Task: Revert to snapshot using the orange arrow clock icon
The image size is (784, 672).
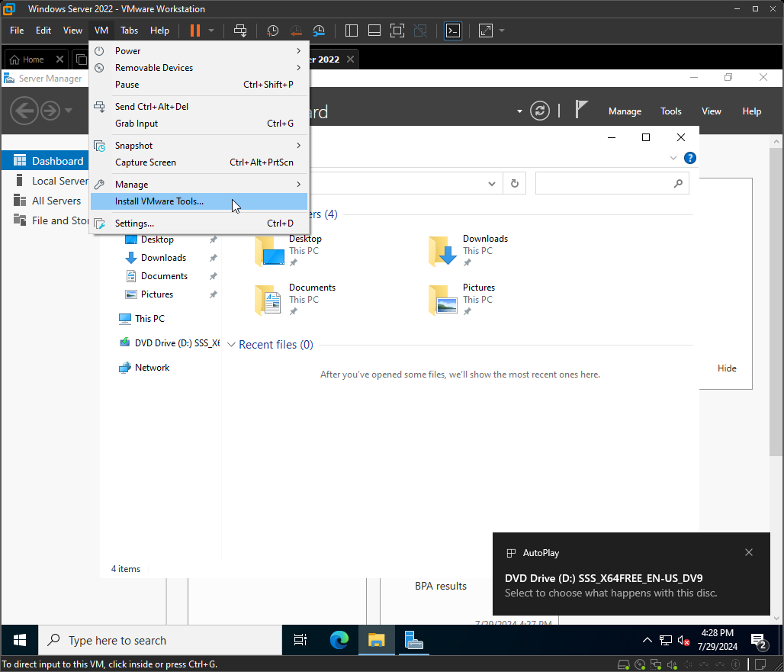Action: click(296, 31)
